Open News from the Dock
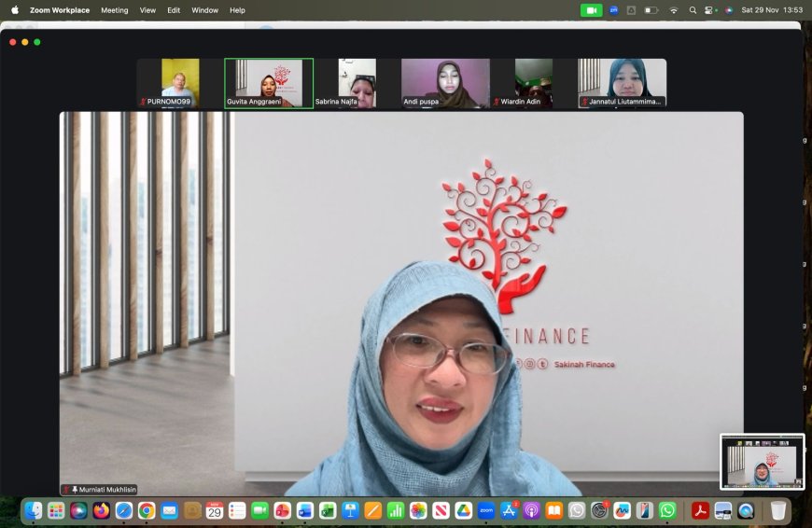This screenshot has height=528, width=812. 441,511
